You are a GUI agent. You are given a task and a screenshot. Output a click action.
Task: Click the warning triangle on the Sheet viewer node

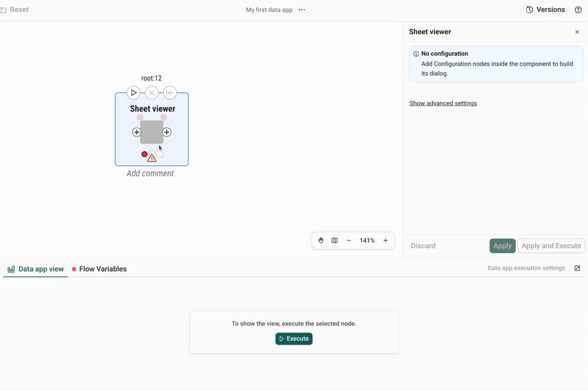point(152,158)
